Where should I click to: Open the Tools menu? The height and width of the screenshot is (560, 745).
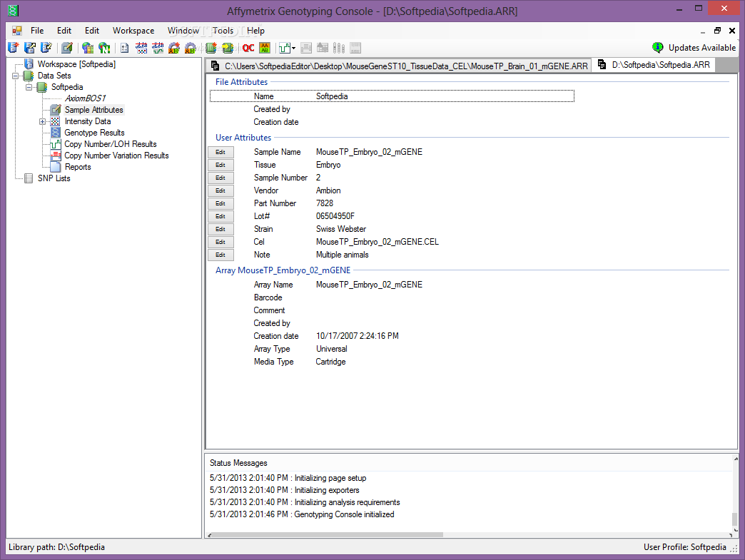(x=223, y=31)
